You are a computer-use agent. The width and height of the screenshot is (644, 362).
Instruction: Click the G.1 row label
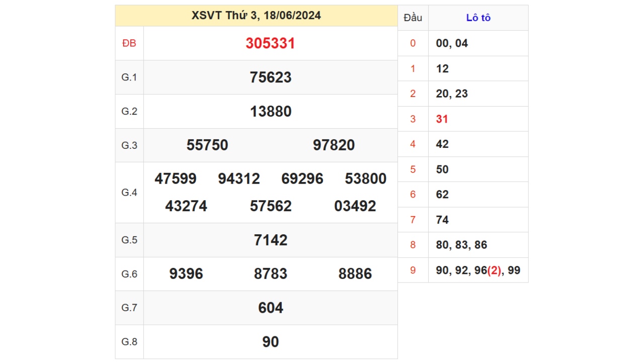pyautogui.click(x=129, y=77)
